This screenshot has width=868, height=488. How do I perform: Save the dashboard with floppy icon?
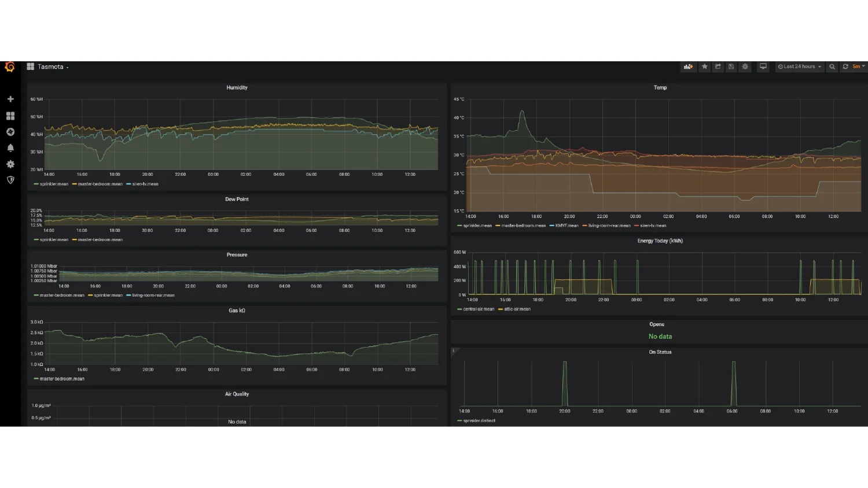pyautogui.click(x=731, y=66)
